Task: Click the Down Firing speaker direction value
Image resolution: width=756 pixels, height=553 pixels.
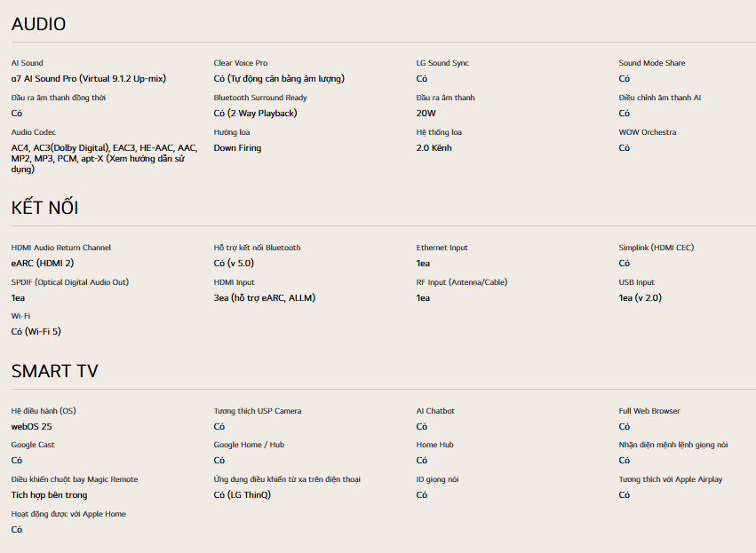Action: tap(237, 148)
